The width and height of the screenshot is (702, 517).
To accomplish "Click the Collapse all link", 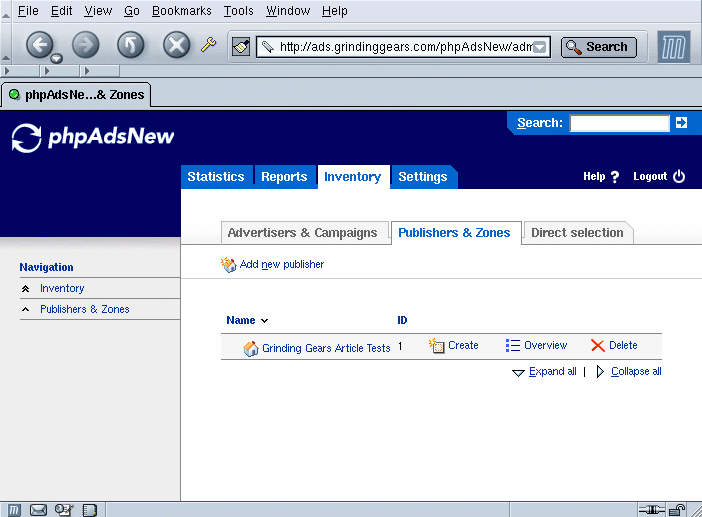I will 636,372.
